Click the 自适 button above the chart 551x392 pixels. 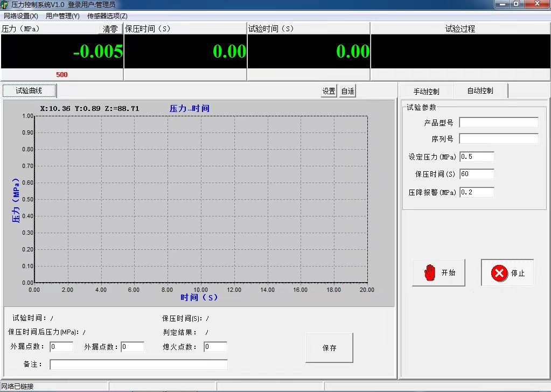(x=347, y=90)
